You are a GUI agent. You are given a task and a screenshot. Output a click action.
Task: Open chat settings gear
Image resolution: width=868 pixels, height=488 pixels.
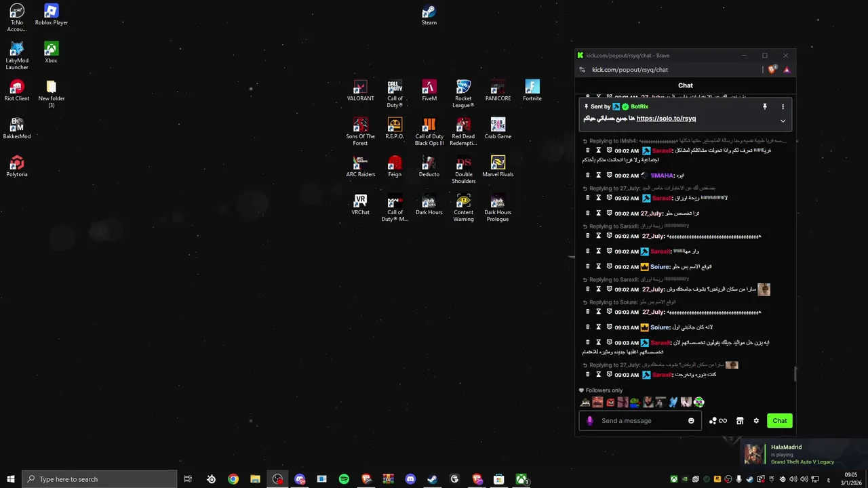[756, 421]
